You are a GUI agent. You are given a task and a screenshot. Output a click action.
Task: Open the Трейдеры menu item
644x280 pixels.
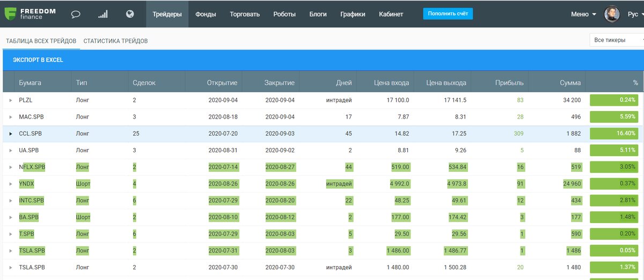(x=167, y=14)
